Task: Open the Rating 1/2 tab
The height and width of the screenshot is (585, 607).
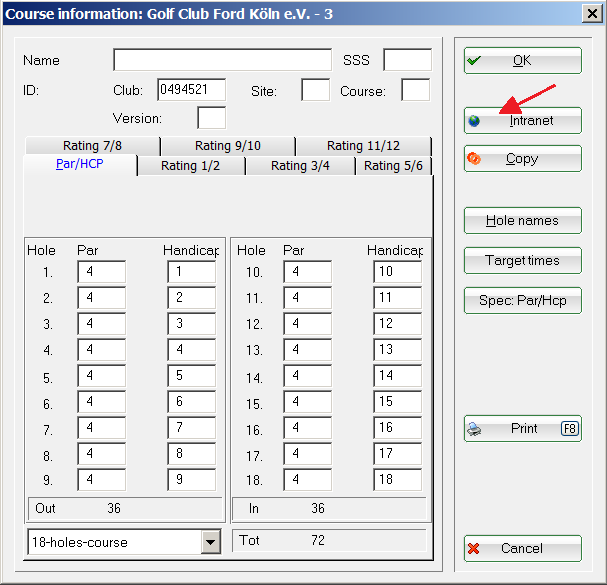Action: (x=190, y=166)
